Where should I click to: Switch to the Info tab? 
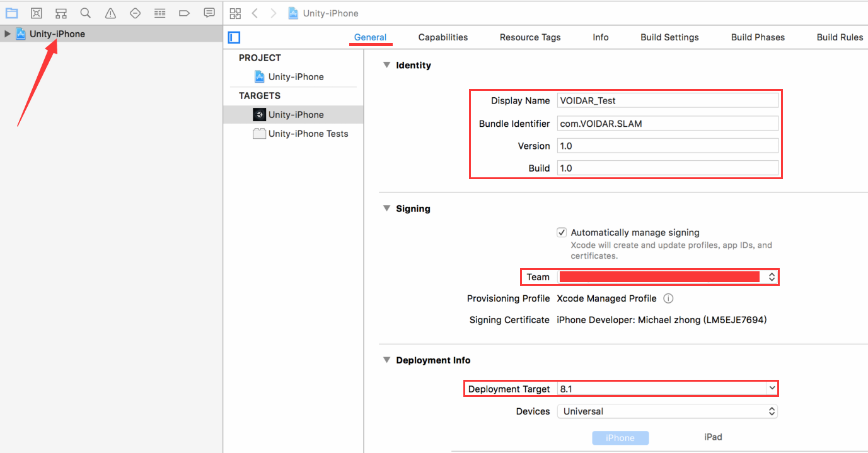(x=601, y=37)
